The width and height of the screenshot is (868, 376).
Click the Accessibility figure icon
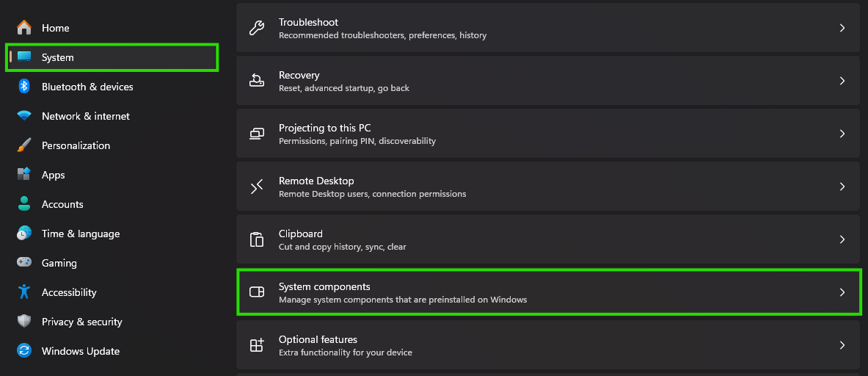click(x=24, y=292)
